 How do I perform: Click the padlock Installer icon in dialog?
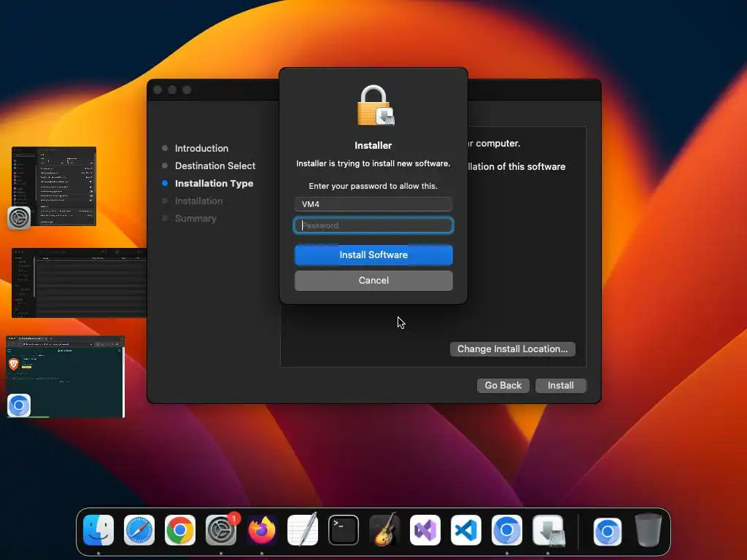pos(376,106)
